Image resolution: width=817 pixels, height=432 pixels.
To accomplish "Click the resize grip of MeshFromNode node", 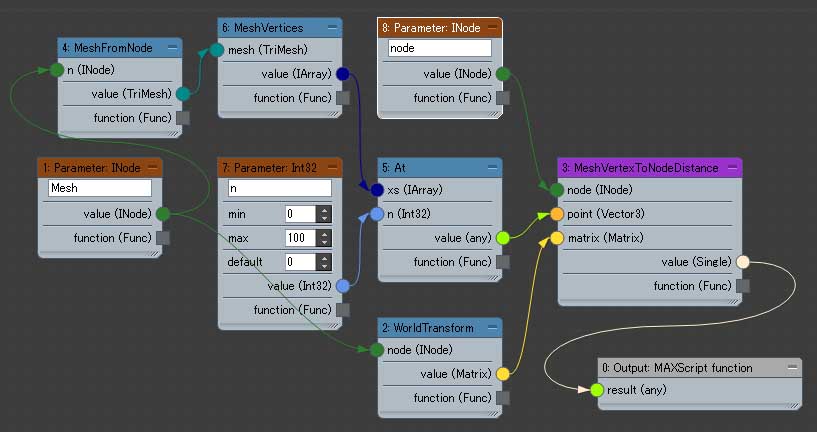I will click(172, 134).
